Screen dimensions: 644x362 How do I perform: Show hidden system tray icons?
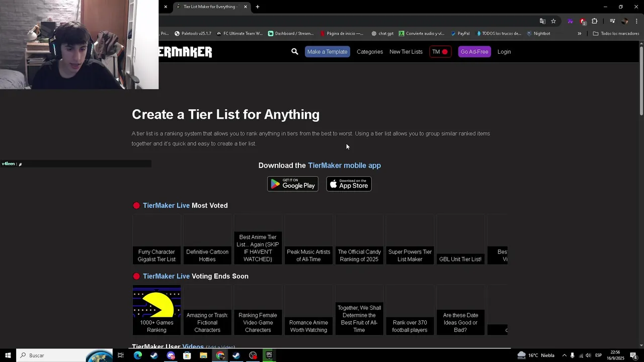click(x=564, y=355)
